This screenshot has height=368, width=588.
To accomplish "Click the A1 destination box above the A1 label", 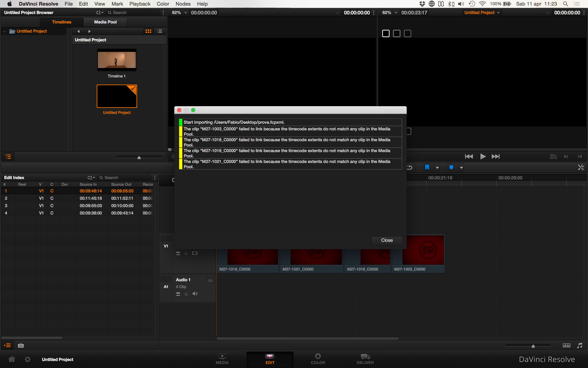I will (x=166, y=279).
